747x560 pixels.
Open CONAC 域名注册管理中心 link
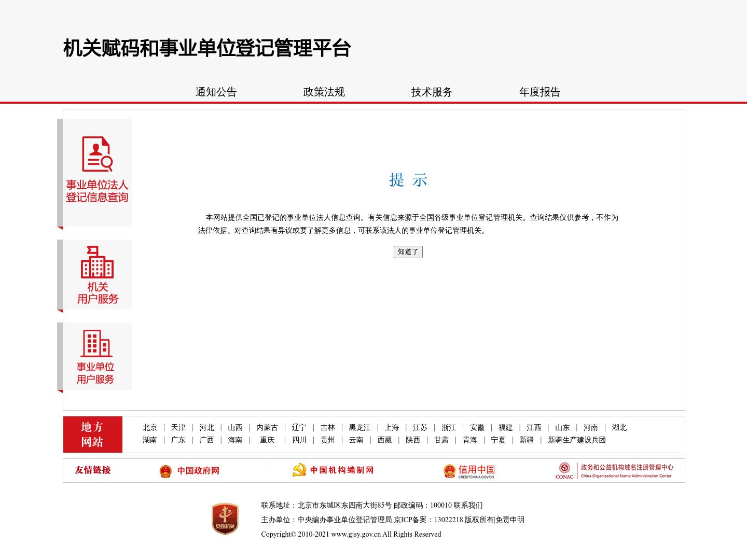coord(614,471)
